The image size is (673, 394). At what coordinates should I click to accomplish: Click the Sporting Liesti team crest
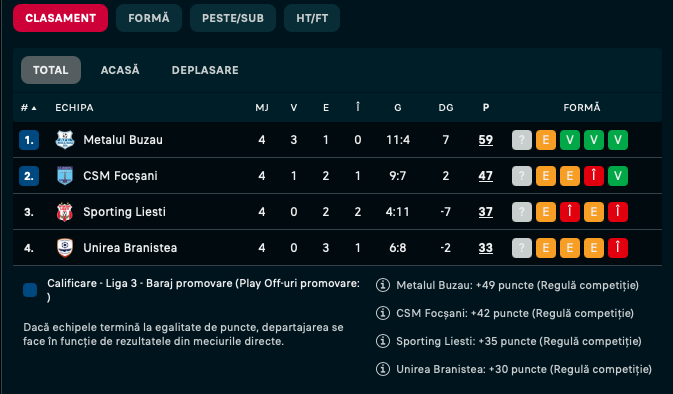65,212
